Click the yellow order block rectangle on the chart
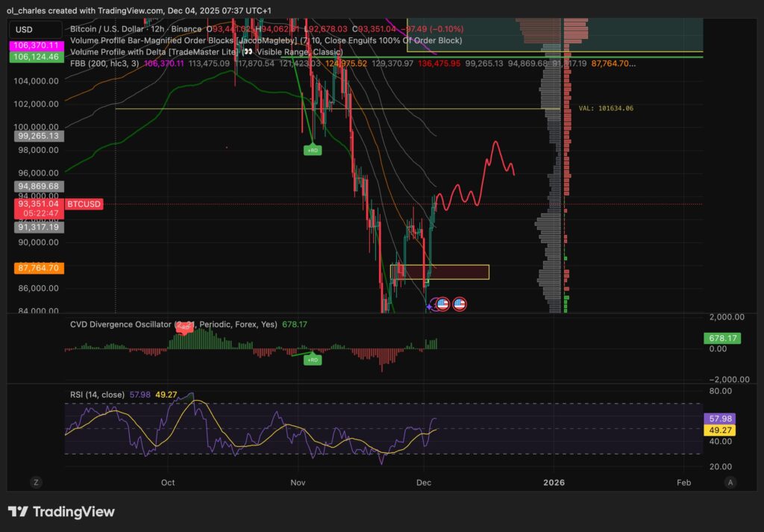 click(439, 272)
